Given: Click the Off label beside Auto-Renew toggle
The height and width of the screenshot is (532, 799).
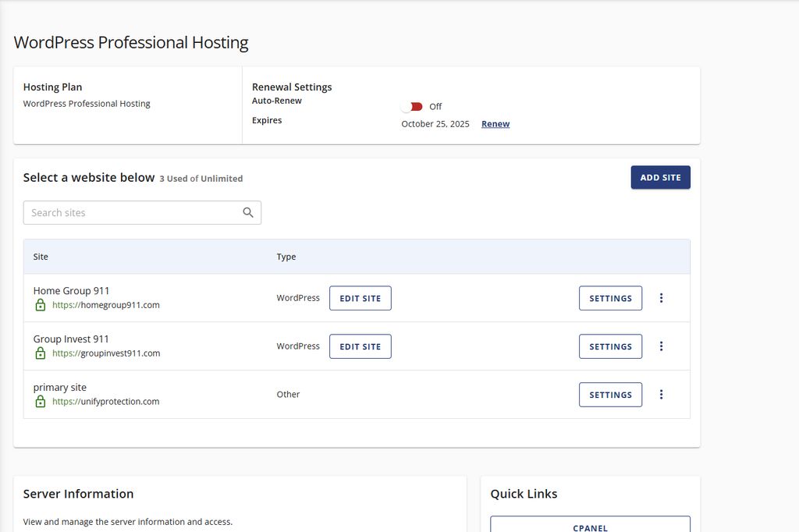Looking at the screenshot, I should pyautogui.click(x=435, y=107).
